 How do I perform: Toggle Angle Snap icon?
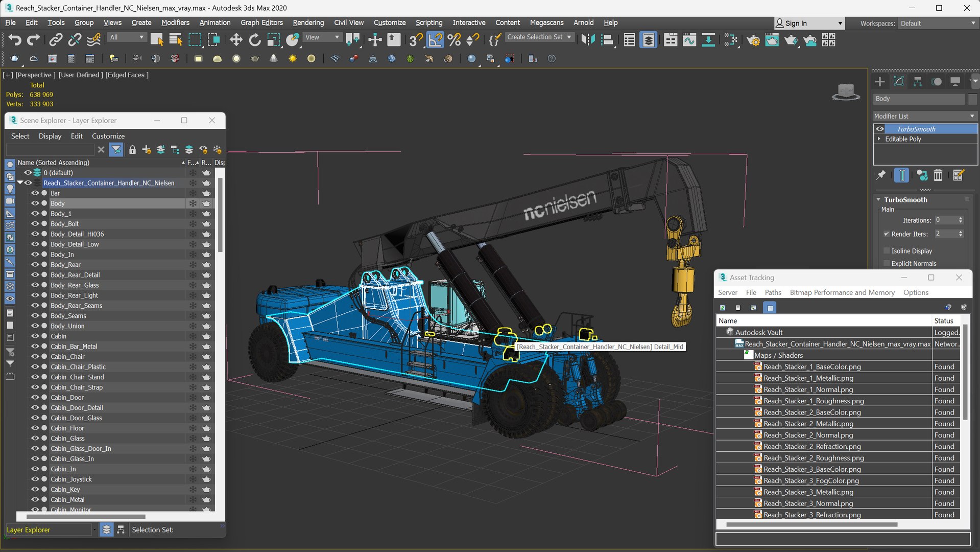click(x=435, y=40)
